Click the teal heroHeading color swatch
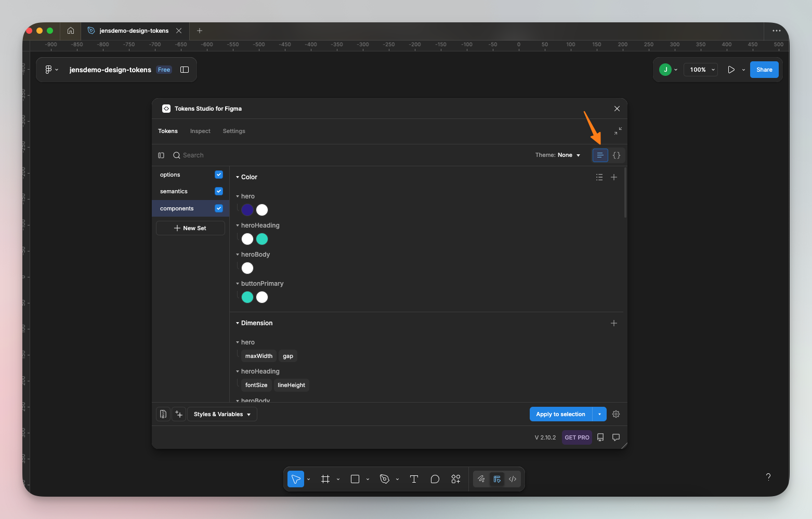This screenshot has height=519, width=812. coord(262,239)
